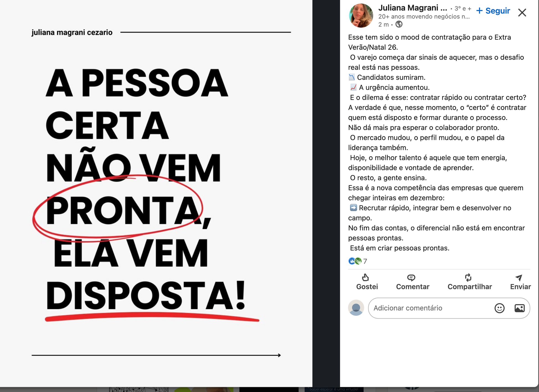This screenshot has width=539, height=392.
Task: Click the add photo icon in comment box
Action: 519,308
